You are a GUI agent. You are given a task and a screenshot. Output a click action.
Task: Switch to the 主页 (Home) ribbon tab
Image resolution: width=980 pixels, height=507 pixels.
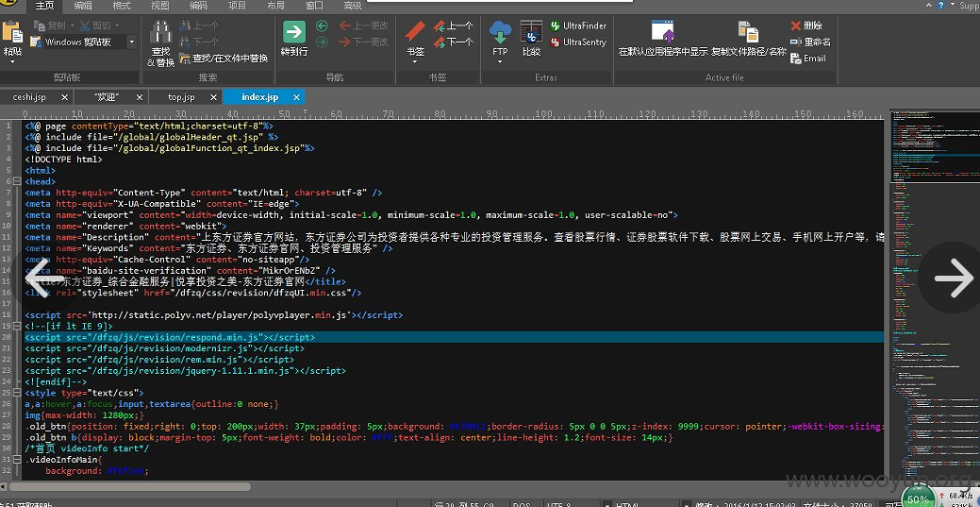[45, 7]
